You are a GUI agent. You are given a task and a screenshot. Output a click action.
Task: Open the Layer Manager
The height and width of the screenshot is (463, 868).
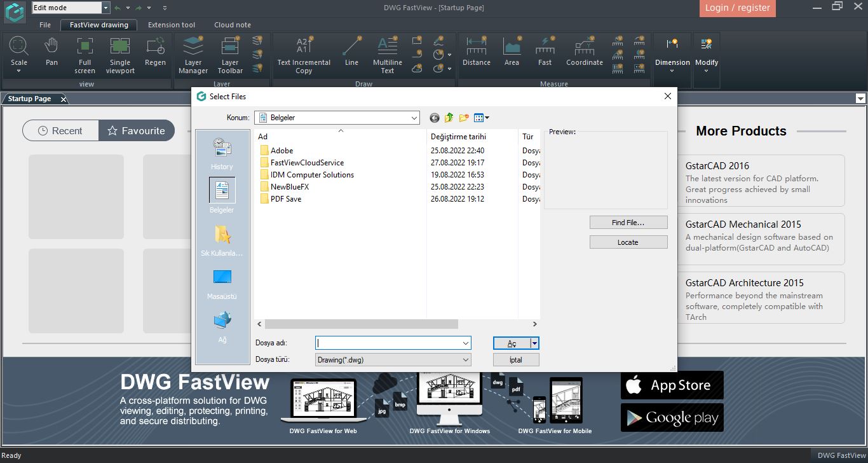click(x=193, y=55)
